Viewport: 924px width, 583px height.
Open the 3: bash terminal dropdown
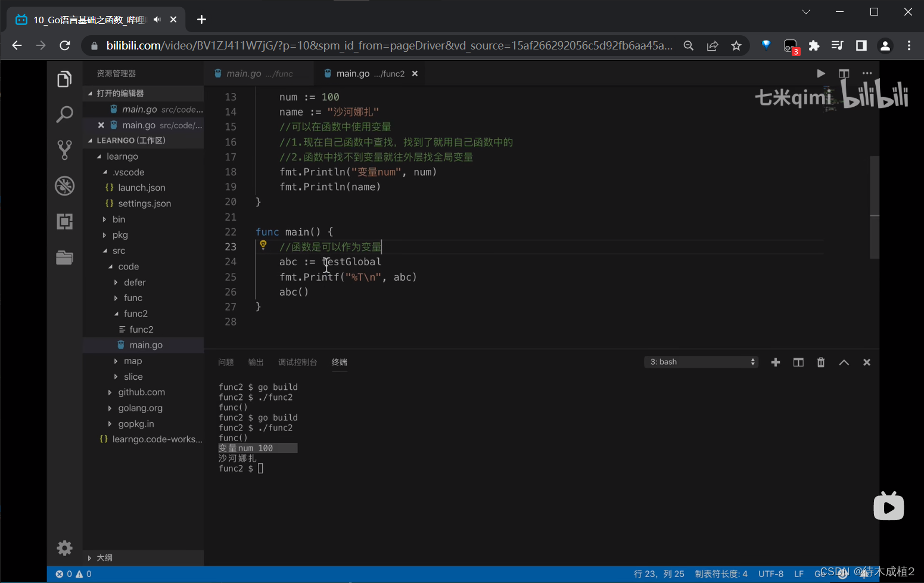click(701, 362)
